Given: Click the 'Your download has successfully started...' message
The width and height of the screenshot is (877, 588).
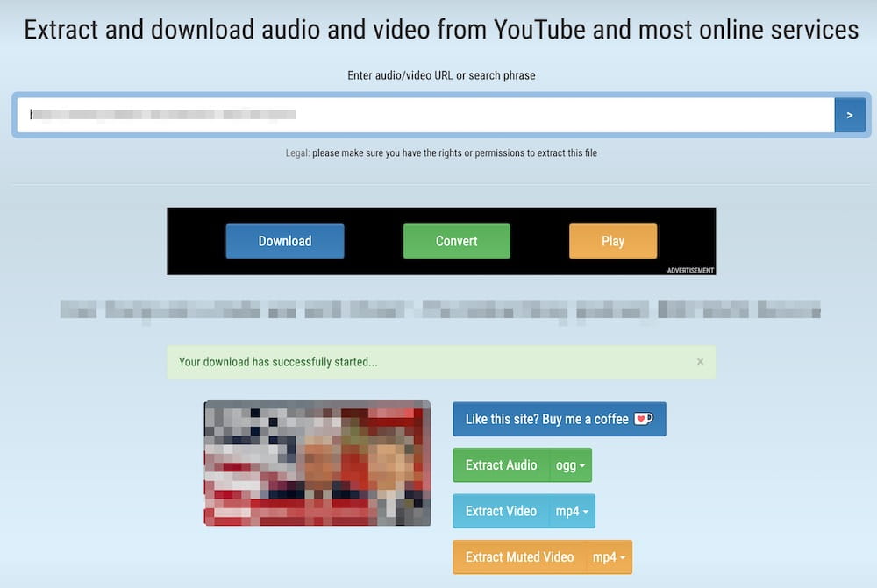Looking at the screenshot, I should (278, 362).
